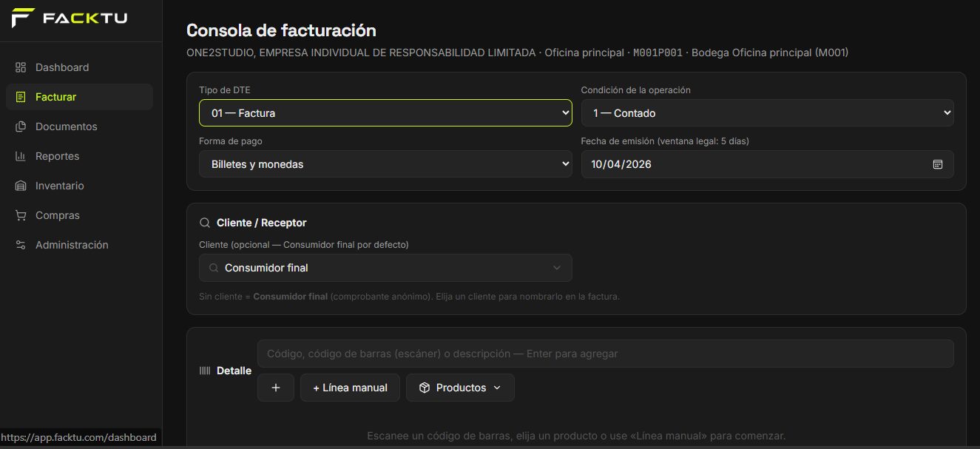Open Dashboard in the sidebar
The height and width of the screenshot is (449, 980).
point(79,67)
